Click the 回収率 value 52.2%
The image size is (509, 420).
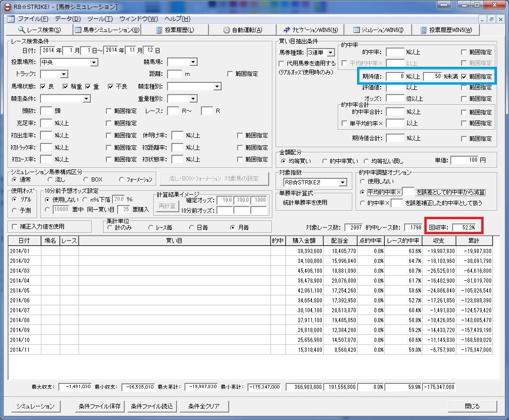pos(464,228)
